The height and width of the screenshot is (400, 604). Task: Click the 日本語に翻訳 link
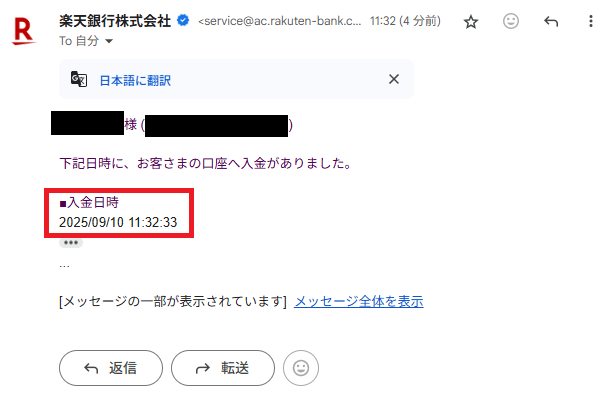click(135, 81)
